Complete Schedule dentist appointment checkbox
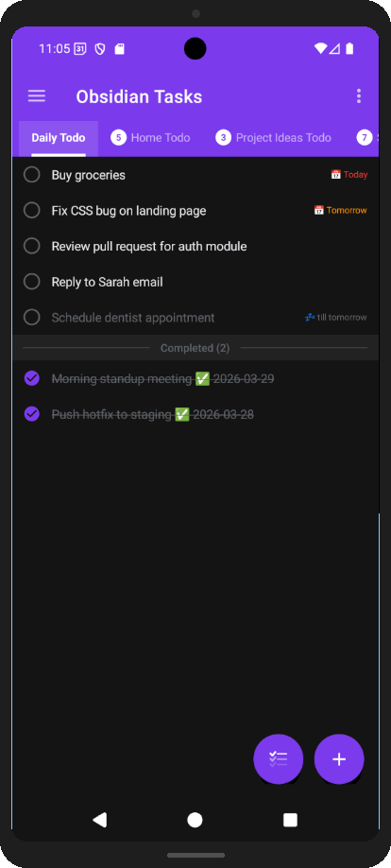 (32, 317)
